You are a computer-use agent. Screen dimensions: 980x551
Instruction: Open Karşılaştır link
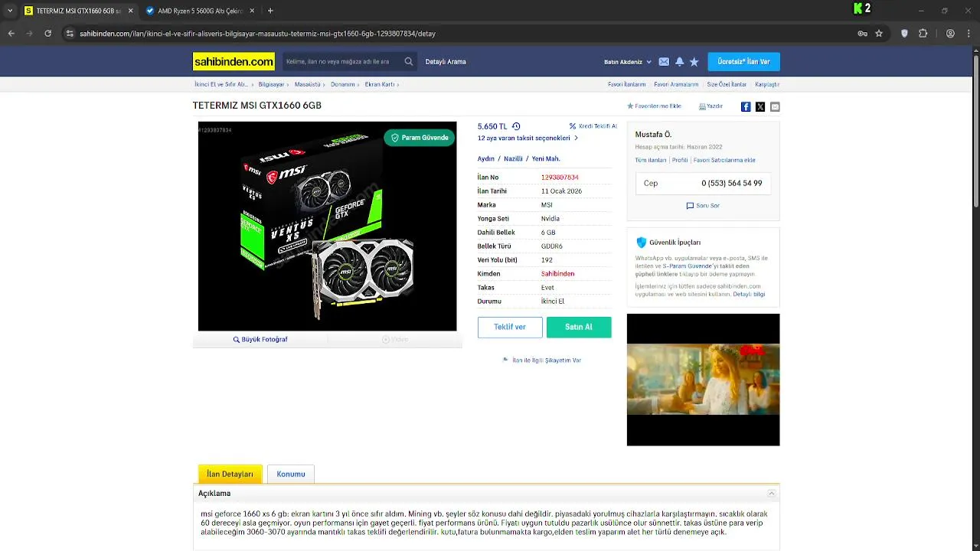pos(767,84)
